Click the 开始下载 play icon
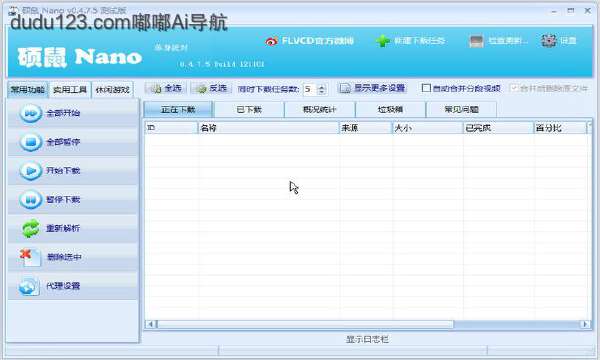Viewport: 600px width, 360px height. pos(31,171)
